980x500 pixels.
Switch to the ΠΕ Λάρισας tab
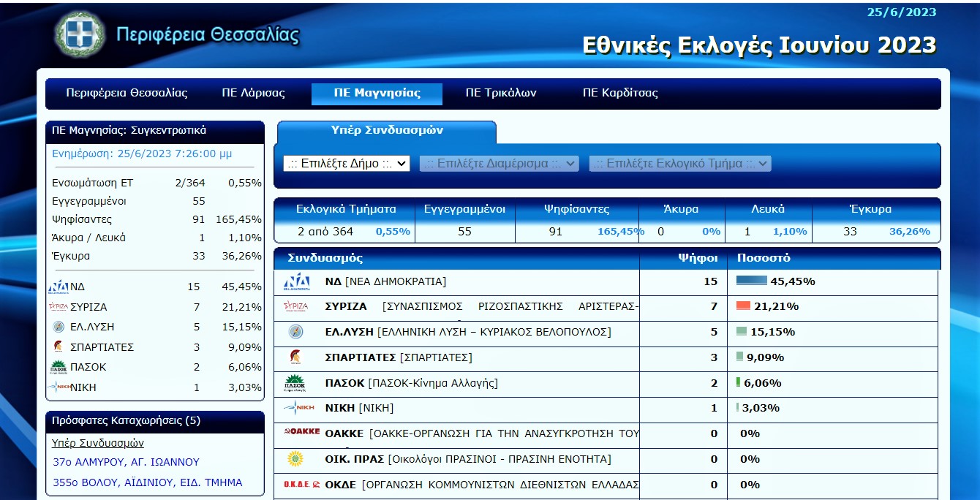click(253, 94)
